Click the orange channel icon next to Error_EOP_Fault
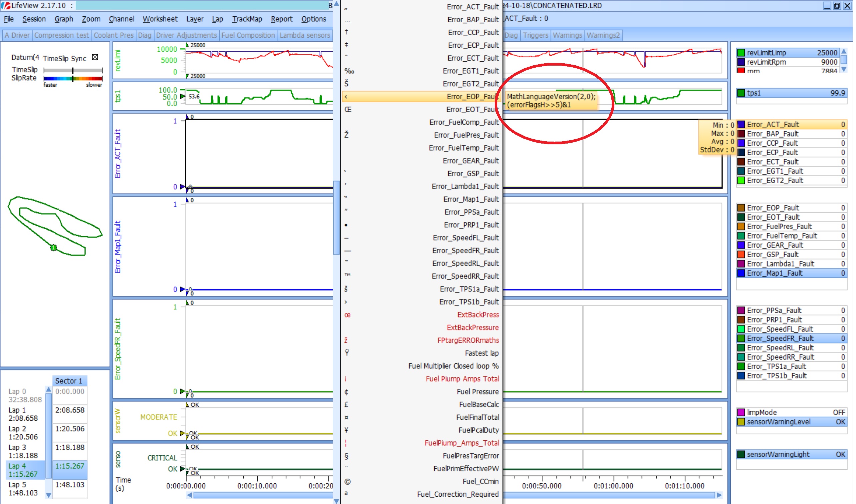 (741, 208)
